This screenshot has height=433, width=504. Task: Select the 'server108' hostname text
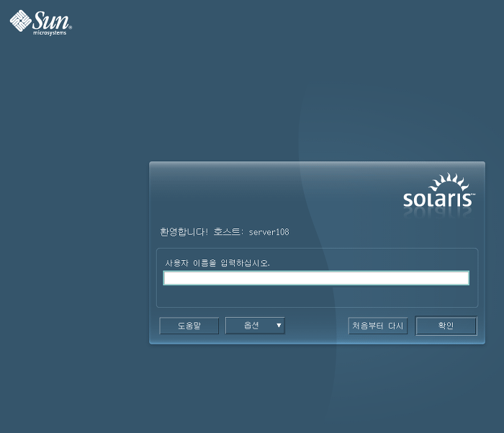point(269,232)
